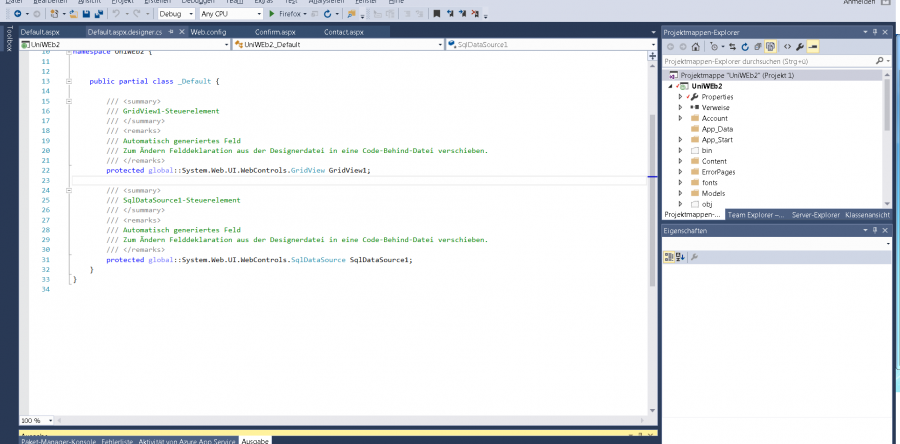Open the Debug configuration dropdown

pos(191,13)
